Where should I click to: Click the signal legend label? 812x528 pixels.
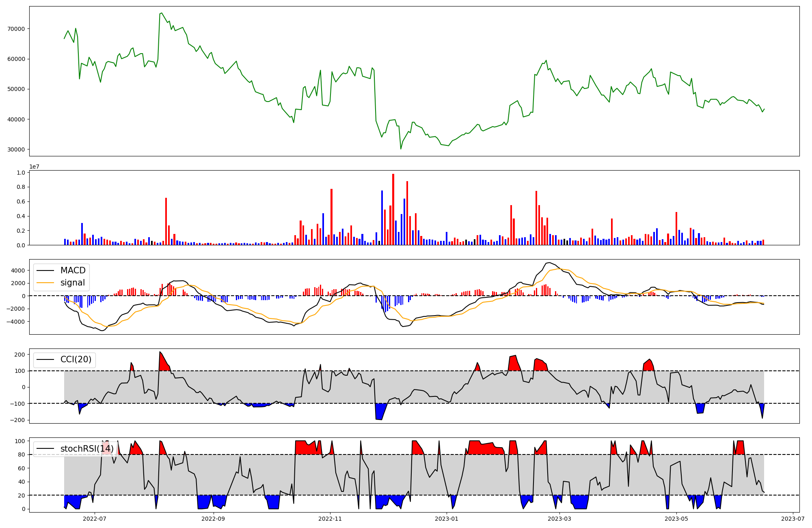73,283
